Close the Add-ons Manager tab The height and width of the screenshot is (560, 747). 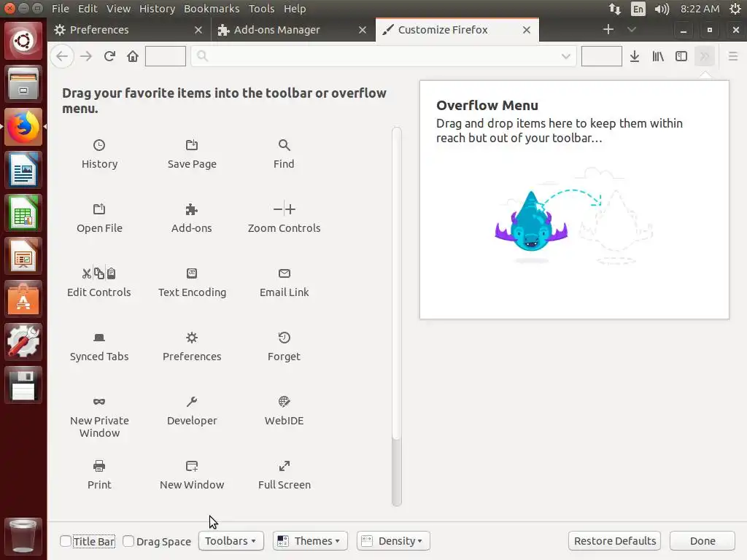(x=363, y=30)
